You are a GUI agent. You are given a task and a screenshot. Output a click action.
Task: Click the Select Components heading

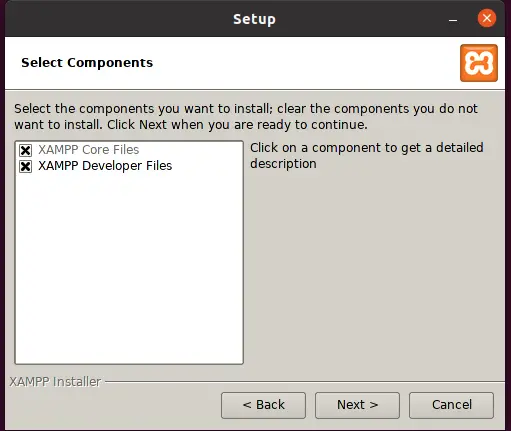[87, 63]
